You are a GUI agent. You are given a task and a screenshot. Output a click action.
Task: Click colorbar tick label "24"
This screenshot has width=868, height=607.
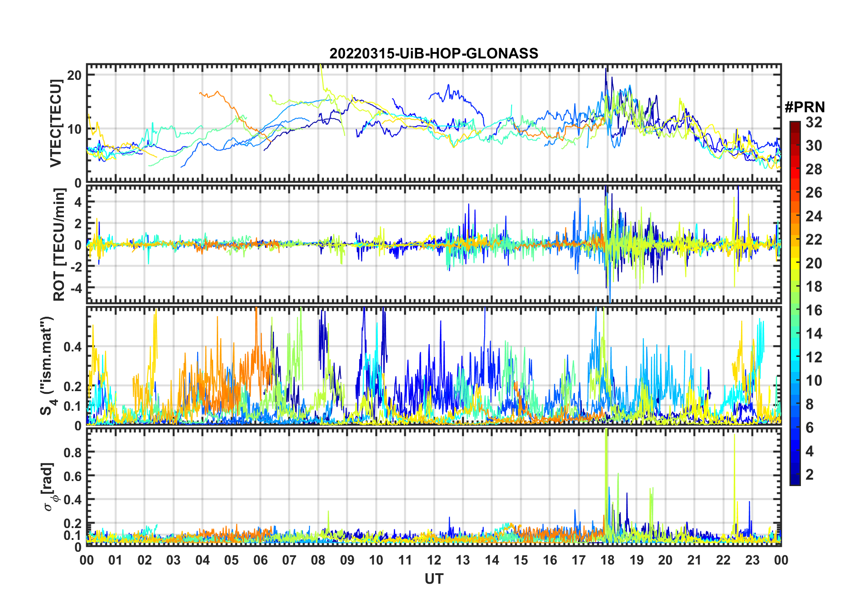814,216
